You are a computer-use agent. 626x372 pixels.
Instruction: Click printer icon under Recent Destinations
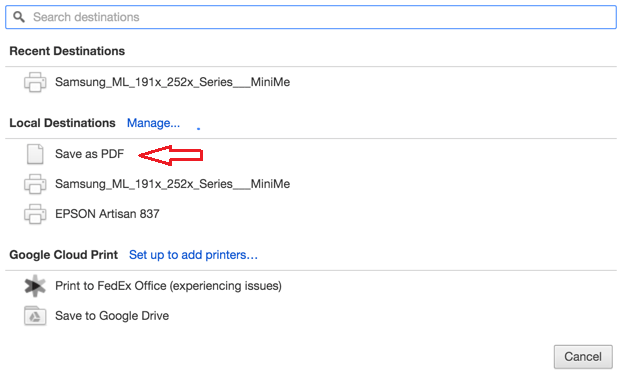[35, 82]
